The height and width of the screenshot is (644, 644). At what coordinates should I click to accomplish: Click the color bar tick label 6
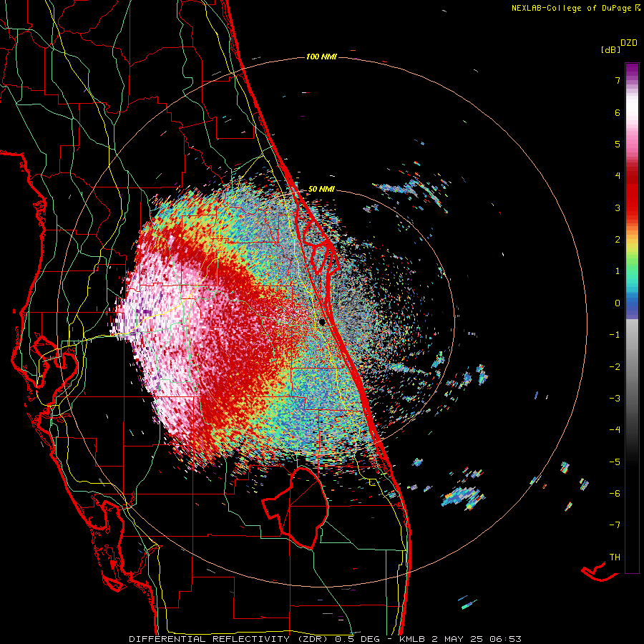click(x=618, y=112)
